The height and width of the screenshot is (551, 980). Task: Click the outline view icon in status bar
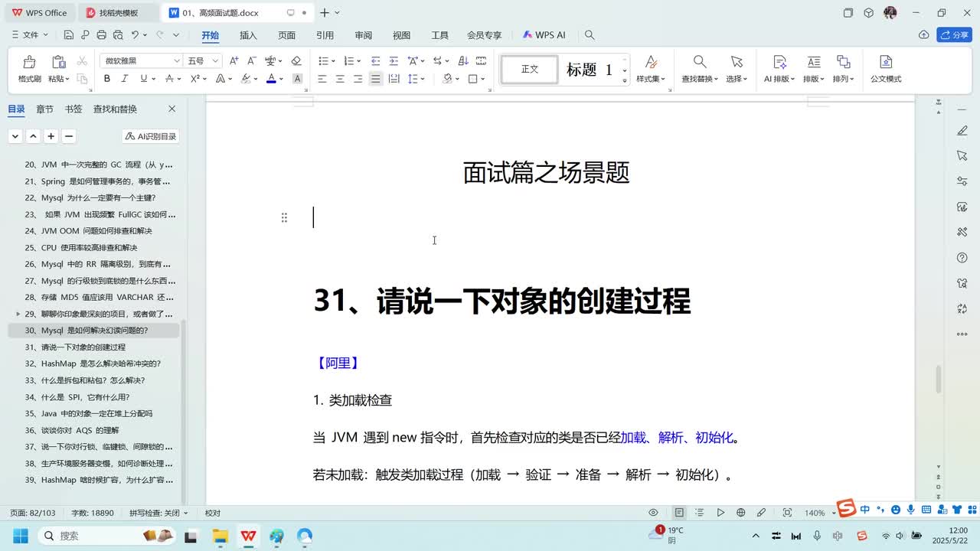[x=700, y=513]
